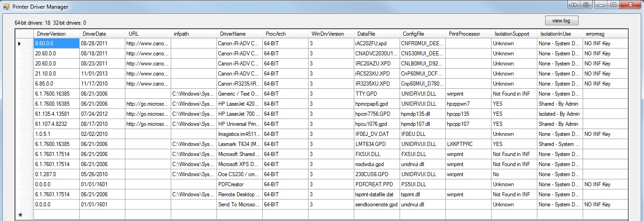Select the PS5UI.DLL config file cell
This screenshot has height=221, width=644.
tap(422, 184)
